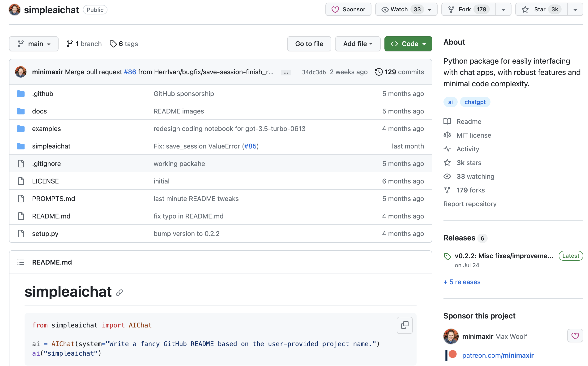Open commit hash 34dc3db
The height and width of the screenshot is (366, 588).
point(314,72)
